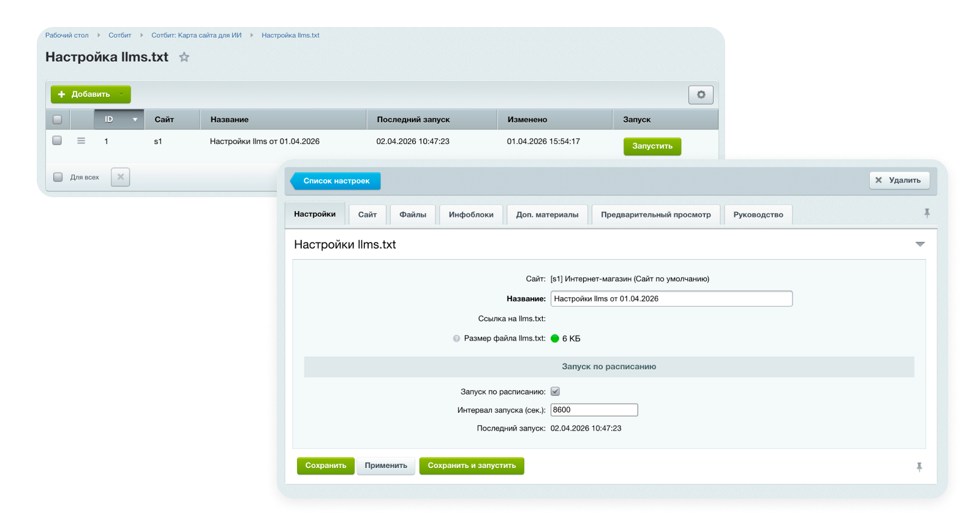Click the row actions hamburger menu icon
980x528 pixels.
tap(81, 141)
